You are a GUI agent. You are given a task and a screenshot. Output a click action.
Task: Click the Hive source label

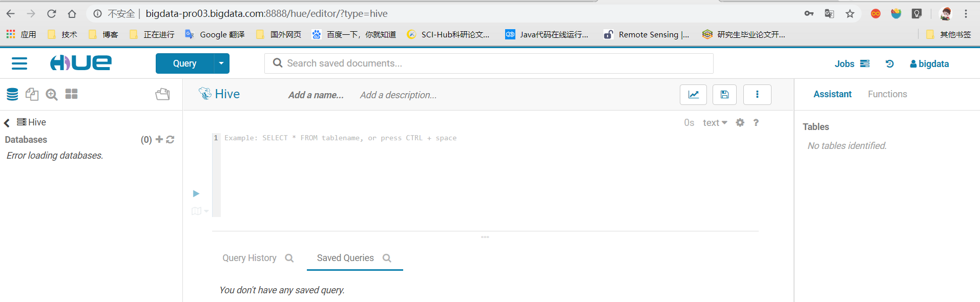32,122
